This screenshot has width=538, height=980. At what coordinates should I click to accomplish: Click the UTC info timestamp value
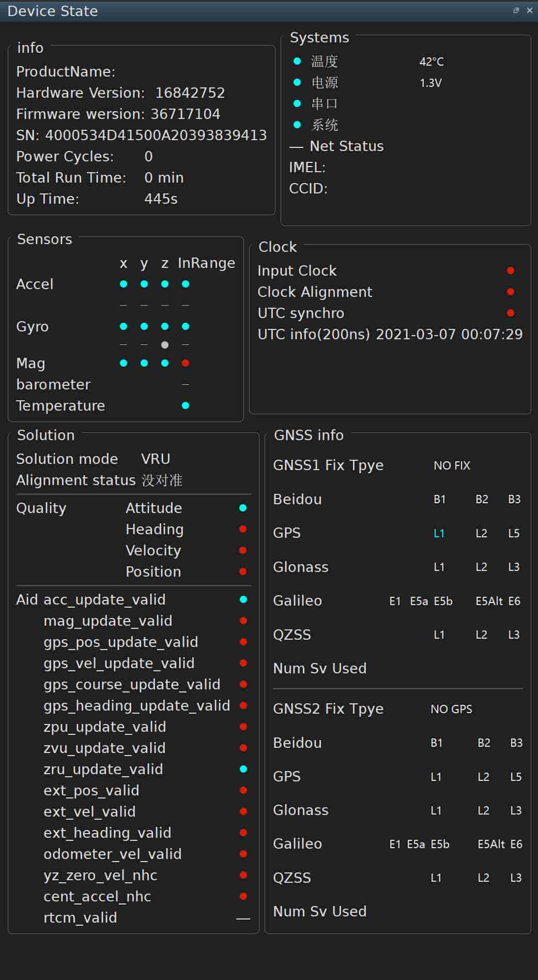coord(449,334)
